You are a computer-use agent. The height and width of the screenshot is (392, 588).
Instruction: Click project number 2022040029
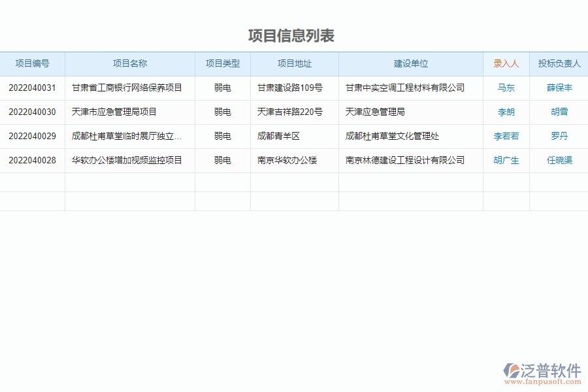click(31, 136)
